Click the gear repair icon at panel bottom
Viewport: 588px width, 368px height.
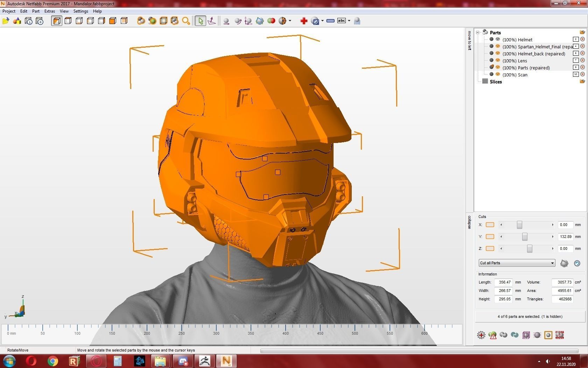click(x=481, y=335)
